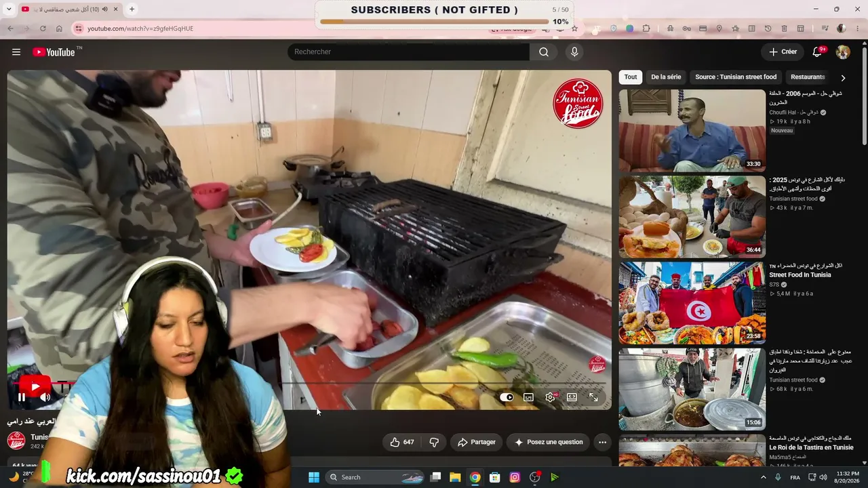The image size is (868, 488).
Task: Open a new browser tab
Action: (x=132, y=9)
